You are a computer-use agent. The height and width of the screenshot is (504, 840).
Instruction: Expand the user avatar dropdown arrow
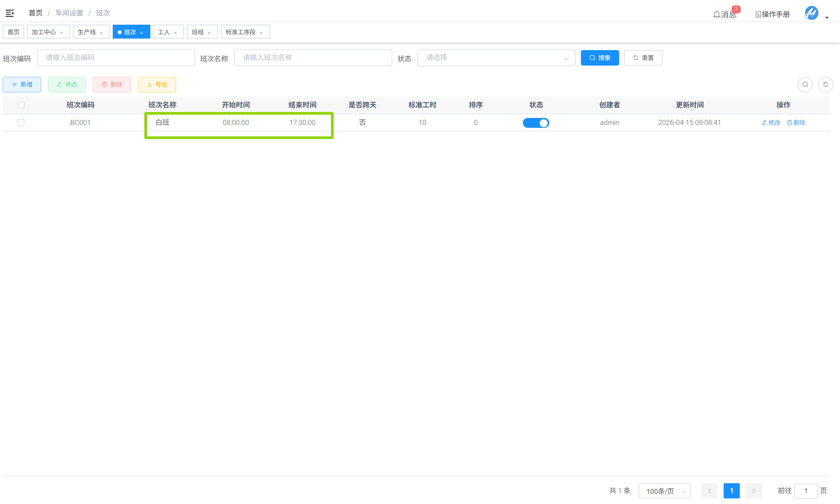pyautogui.click(x=827, y=18)
